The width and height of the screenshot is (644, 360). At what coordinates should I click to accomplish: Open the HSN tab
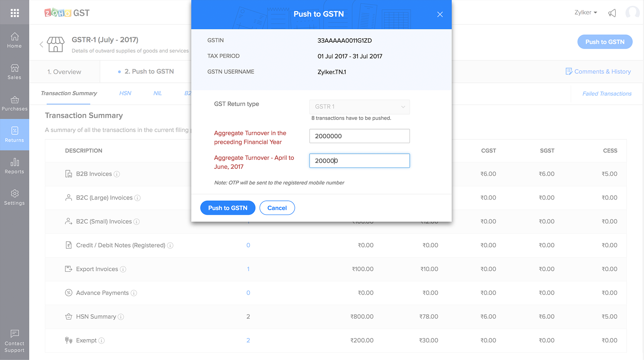(125, 93)
